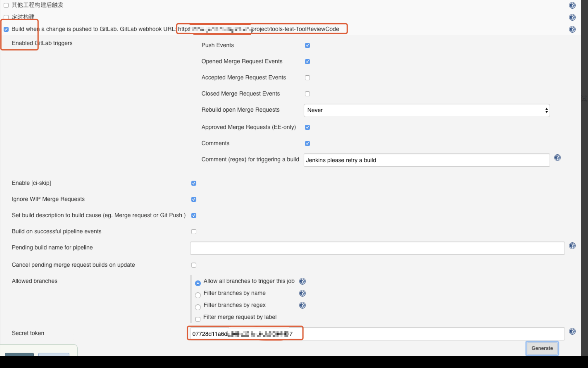Open help for 其他工程构建后触发 option

click(572, 5)
